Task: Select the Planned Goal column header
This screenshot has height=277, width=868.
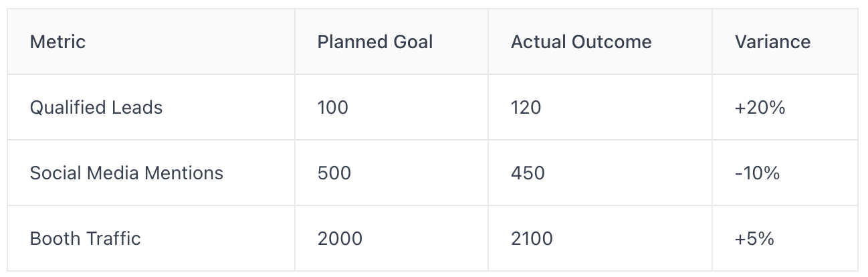Action: coord(375,41)
